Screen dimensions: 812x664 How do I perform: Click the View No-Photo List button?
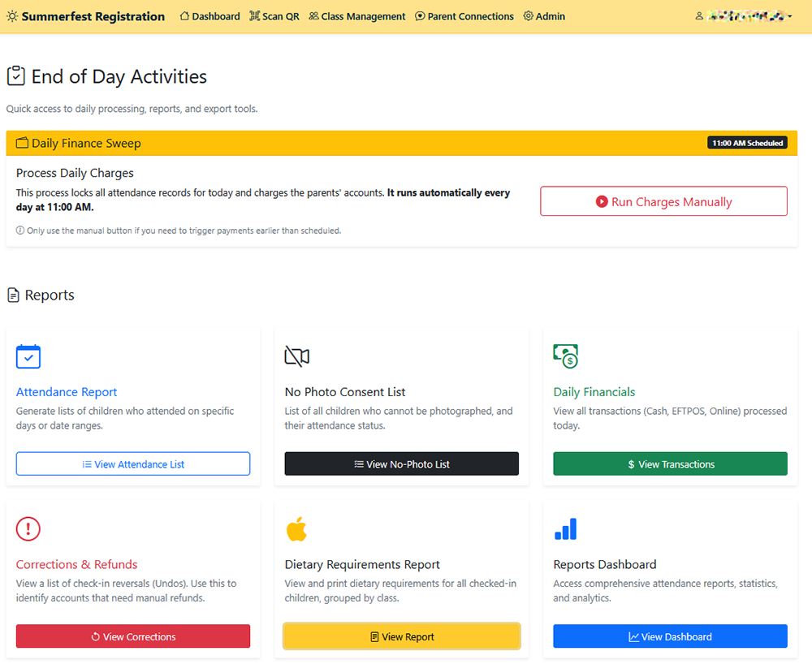(x=401, y=464)
